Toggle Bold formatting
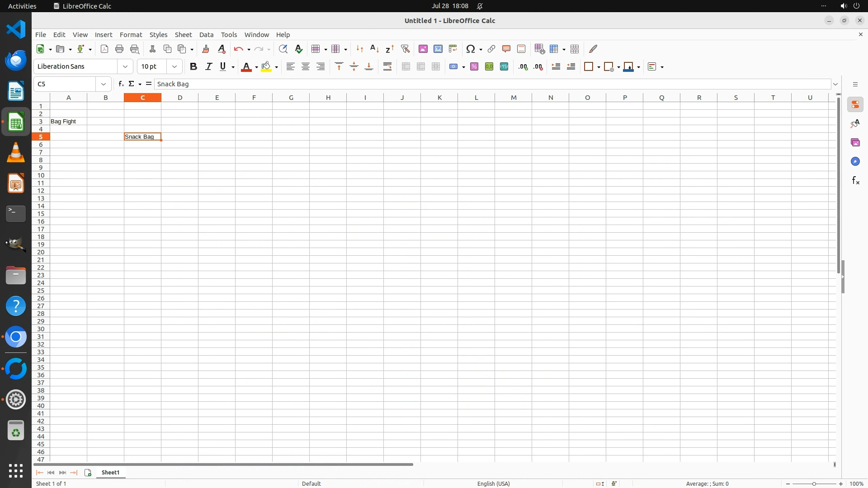868x488 pixels. point(193,66)
